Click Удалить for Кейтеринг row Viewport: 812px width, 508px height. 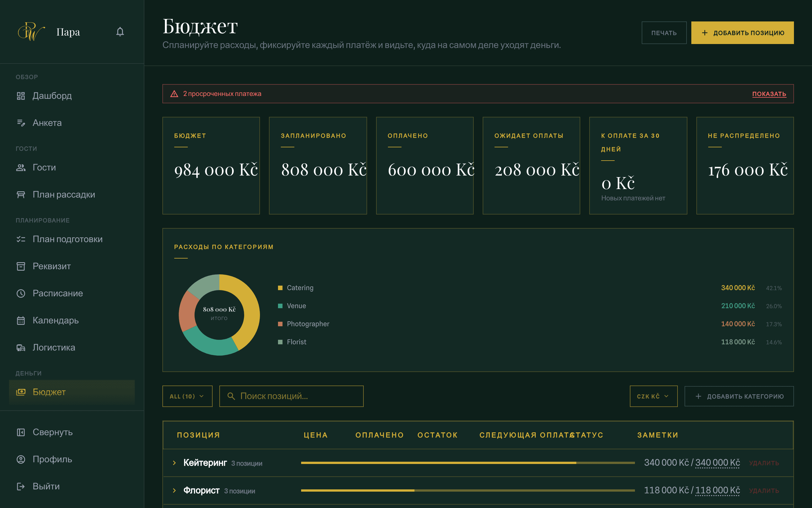click(x=764, y=463)
